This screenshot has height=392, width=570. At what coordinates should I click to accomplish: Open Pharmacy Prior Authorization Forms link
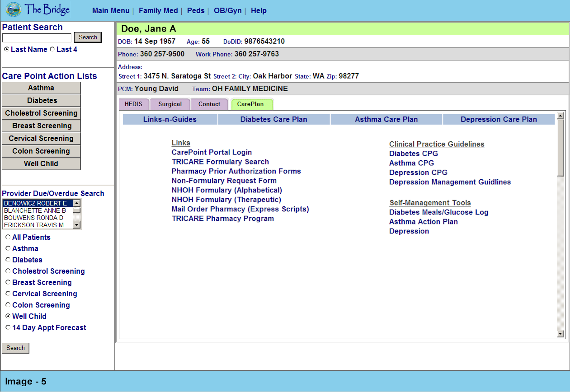tap(236, 171)
